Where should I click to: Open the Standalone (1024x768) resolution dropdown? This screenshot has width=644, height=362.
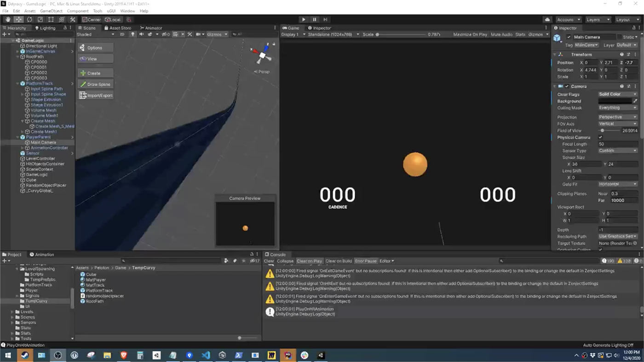[333, 34]
